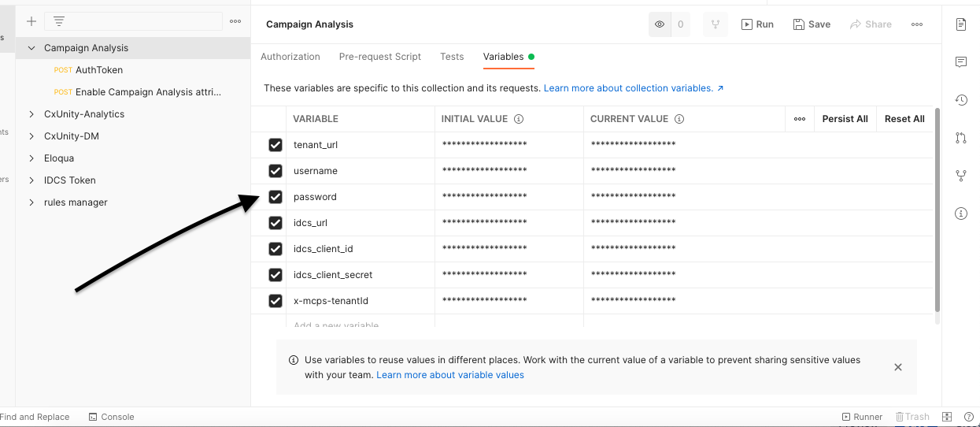
Task: Click the eye watch icon
Action: pyautogui.click(x=660, y=24)
